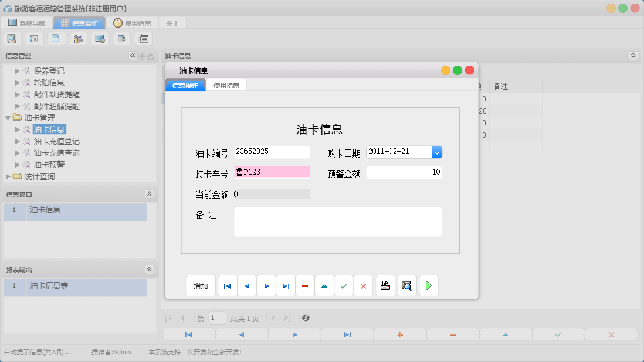This screenshot has height=362, width=644.
Task: Open the query/search tool in the toolbar
Action: point(12,38)
